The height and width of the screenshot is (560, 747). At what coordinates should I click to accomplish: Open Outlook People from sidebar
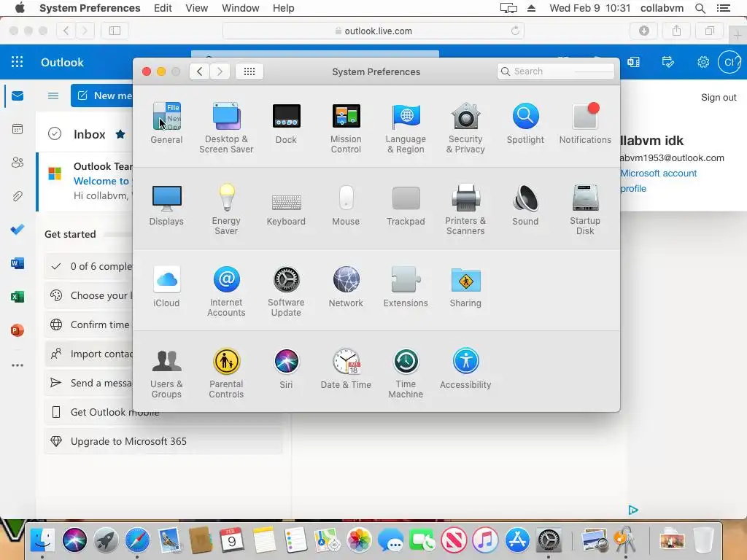[18, 163]
